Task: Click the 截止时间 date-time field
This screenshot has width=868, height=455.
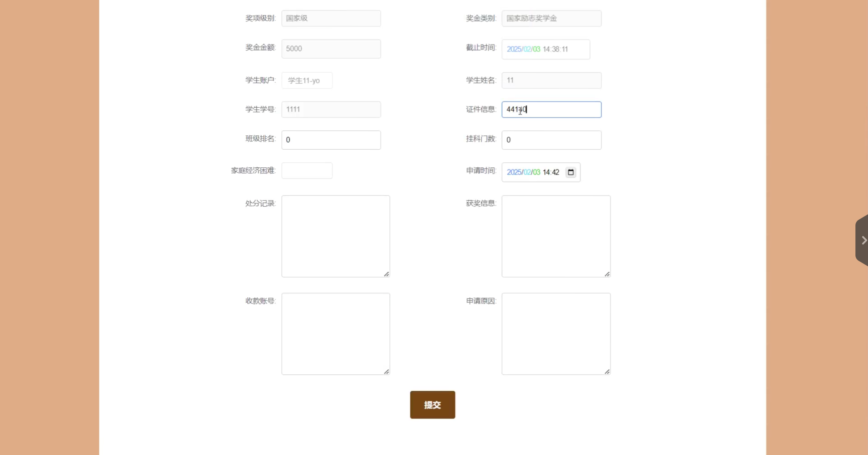Action: tap(545, 49)
